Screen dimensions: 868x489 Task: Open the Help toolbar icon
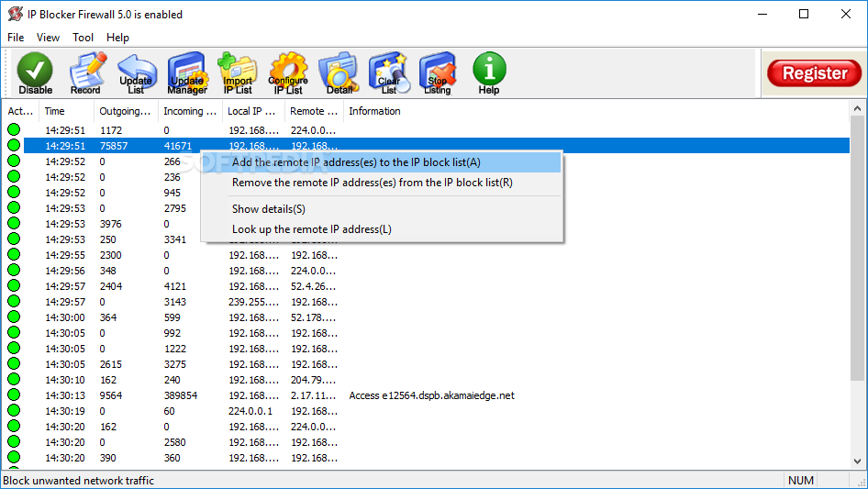489,73
